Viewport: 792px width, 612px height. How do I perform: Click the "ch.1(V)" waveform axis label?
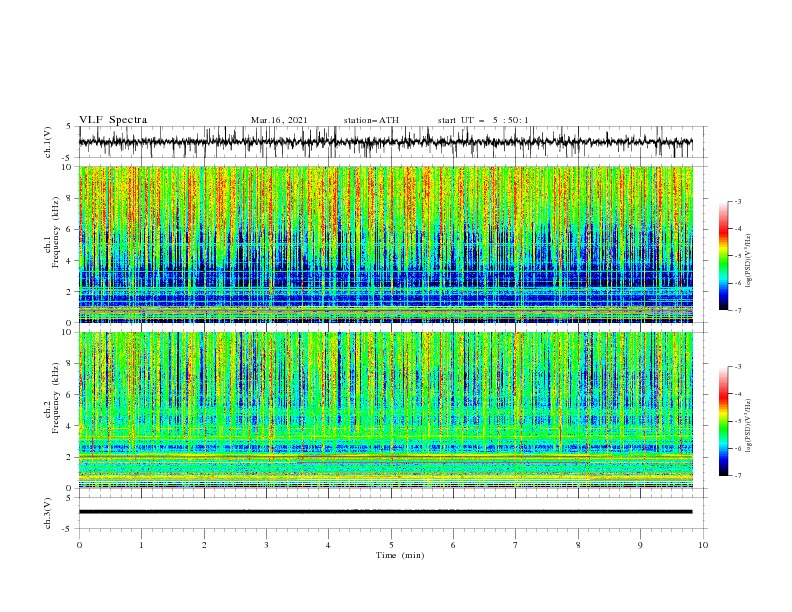48,142
